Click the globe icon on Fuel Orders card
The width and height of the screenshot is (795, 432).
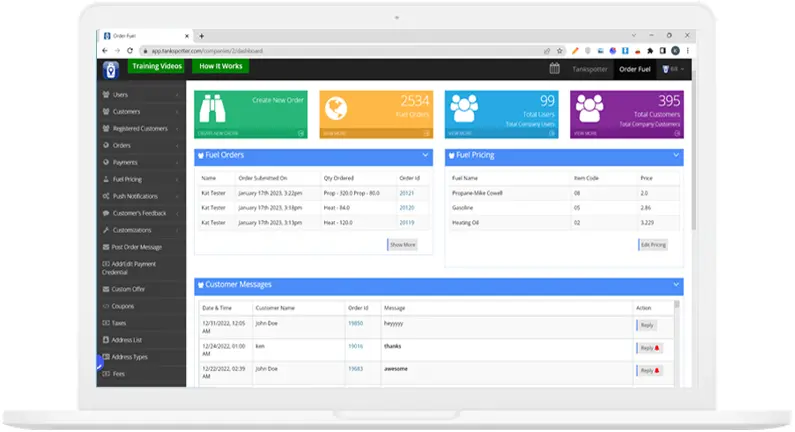coord(336,108)
